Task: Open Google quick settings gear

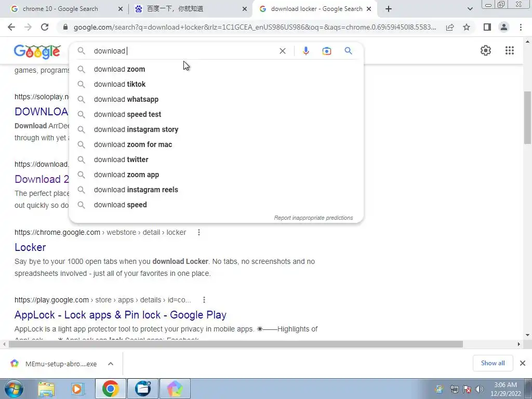Action: coord(486,50)
